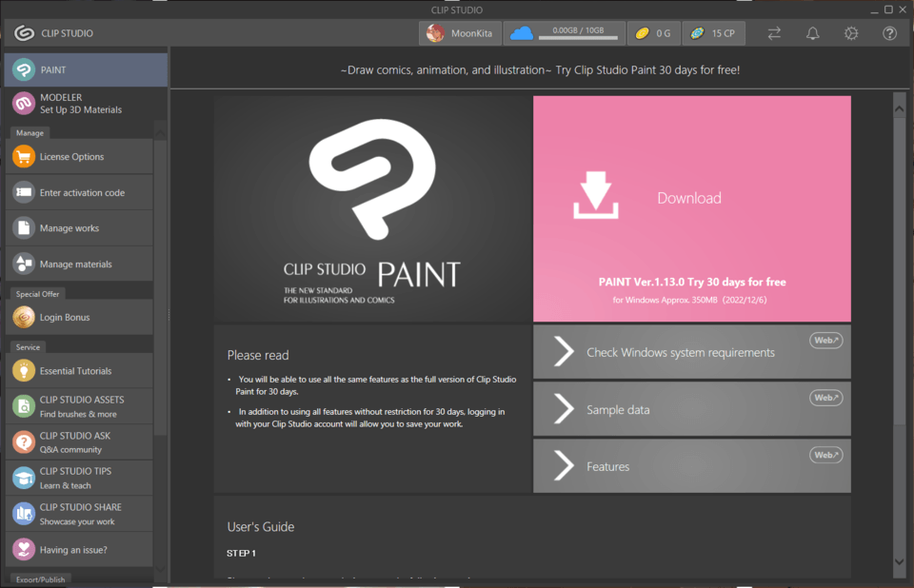This screenshot has width=914, height=588.
Task: Click 'for Windows Approx. 350MB (2022/12/6)' text
Action: [689, 300]
